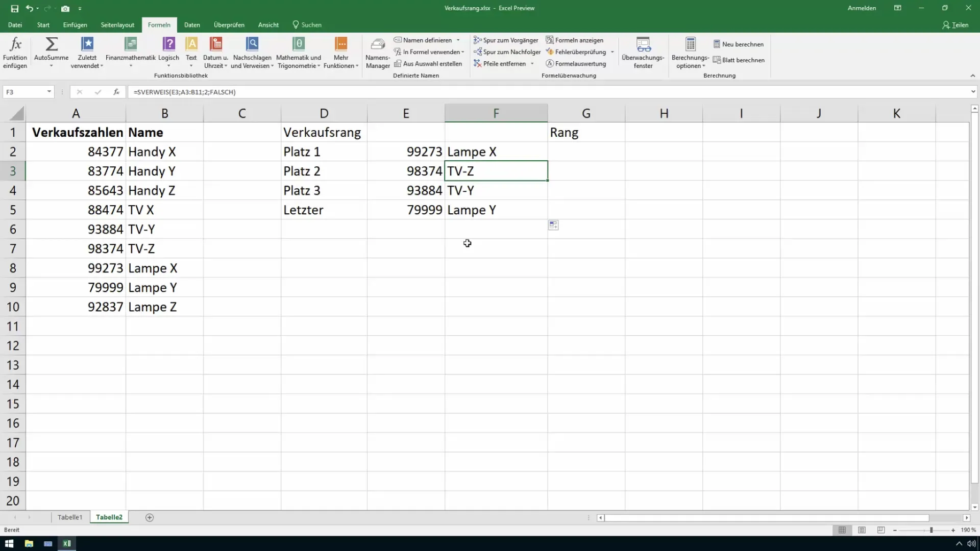Switch to the Überprüfen tab
The image size is (980, 551).
coord(229,25)
